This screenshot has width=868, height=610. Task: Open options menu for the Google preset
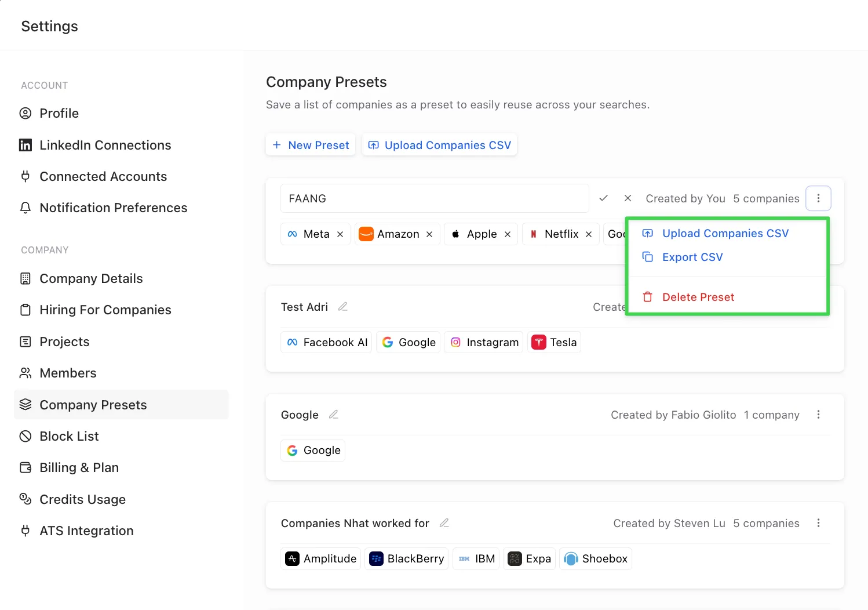(x=818, y=415)
